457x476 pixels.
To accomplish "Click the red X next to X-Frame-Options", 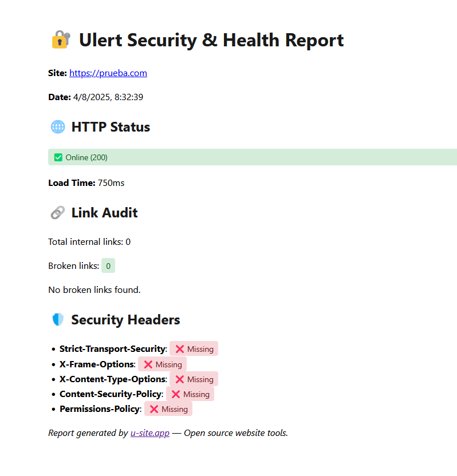I will click(148, 364).
